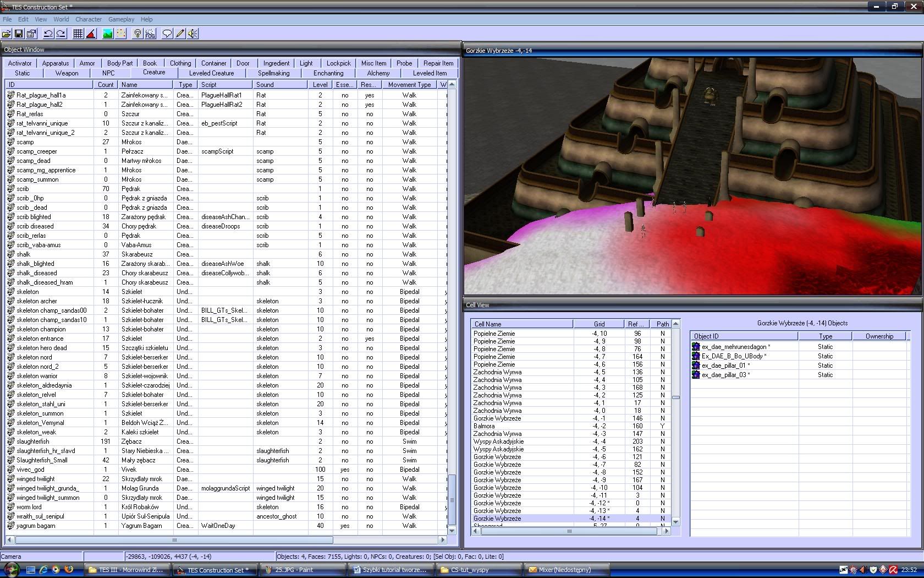The height and width of the screenshot is (578, 924).
Task: Click the creature icon beside vivec_god
Action: tap(10, 470)
